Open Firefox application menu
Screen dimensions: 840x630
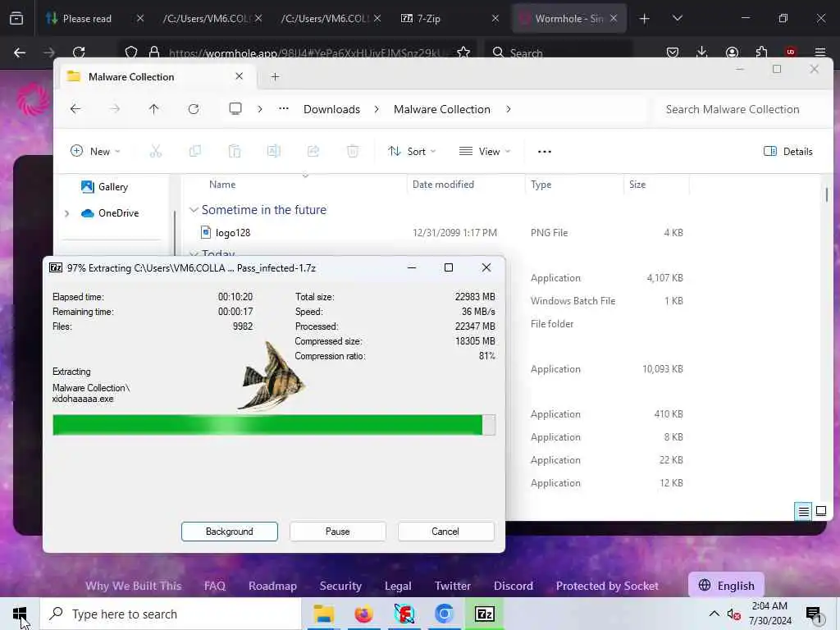[819, 52]
